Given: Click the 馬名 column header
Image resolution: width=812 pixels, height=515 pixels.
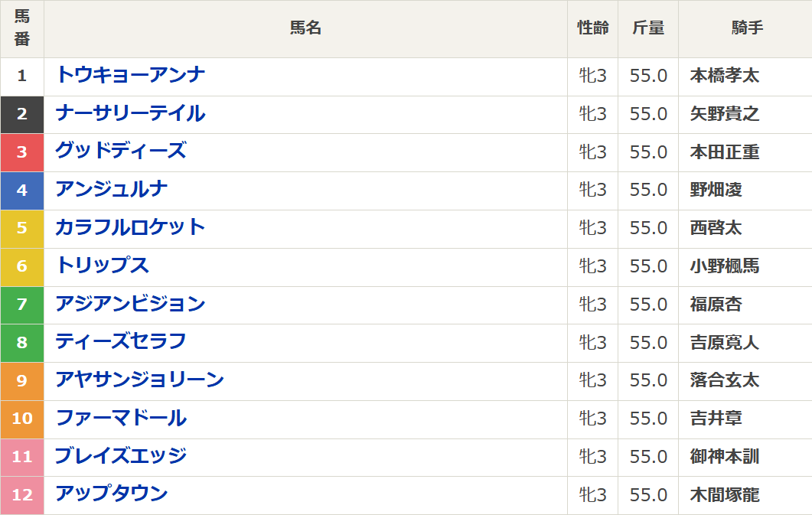Looking at the screenshot, I should tap(305, 28).
